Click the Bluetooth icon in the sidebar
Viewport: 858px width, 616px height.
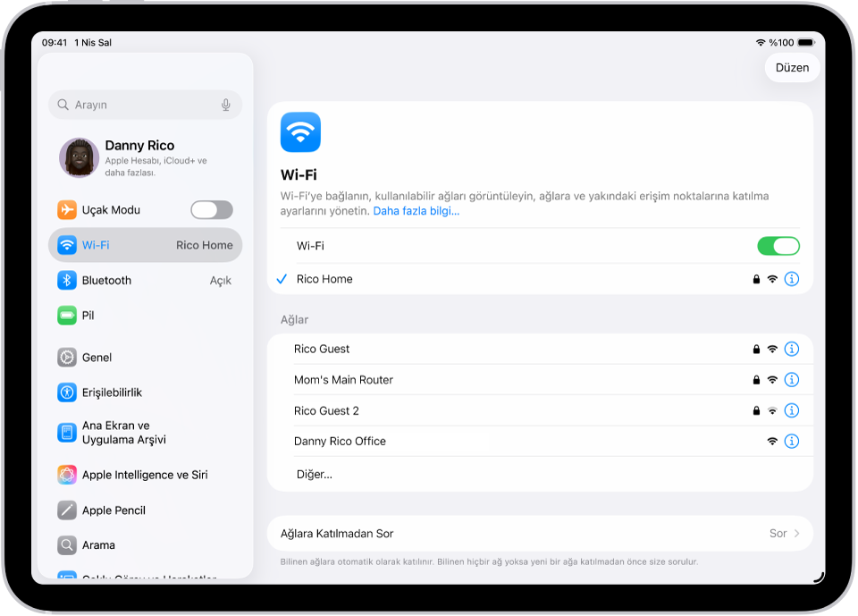(x=67, y=281)
